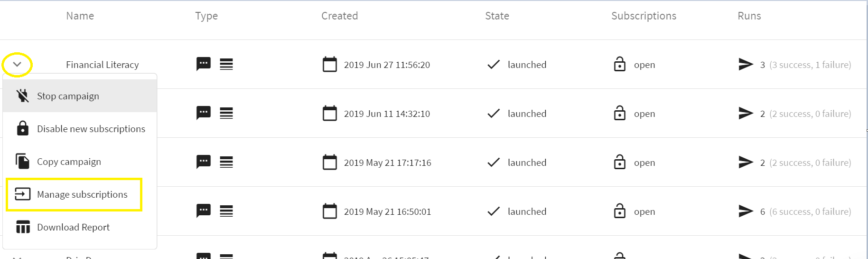Click the Stop campaign unplug icon
868x259 pixels.
22,96
